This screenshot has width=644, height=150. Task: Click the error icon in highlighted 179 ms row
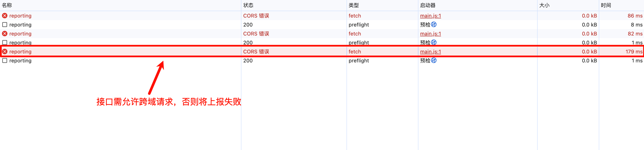[x=5, y=51]
